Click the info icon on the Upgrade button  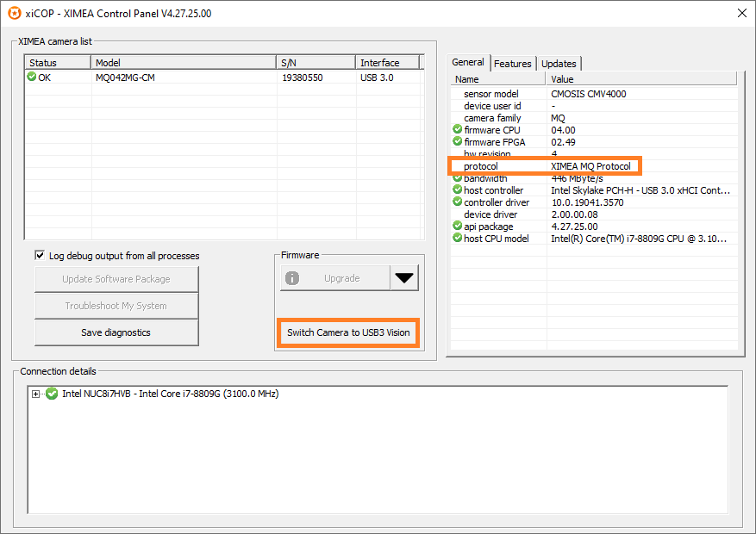[292, 278]
